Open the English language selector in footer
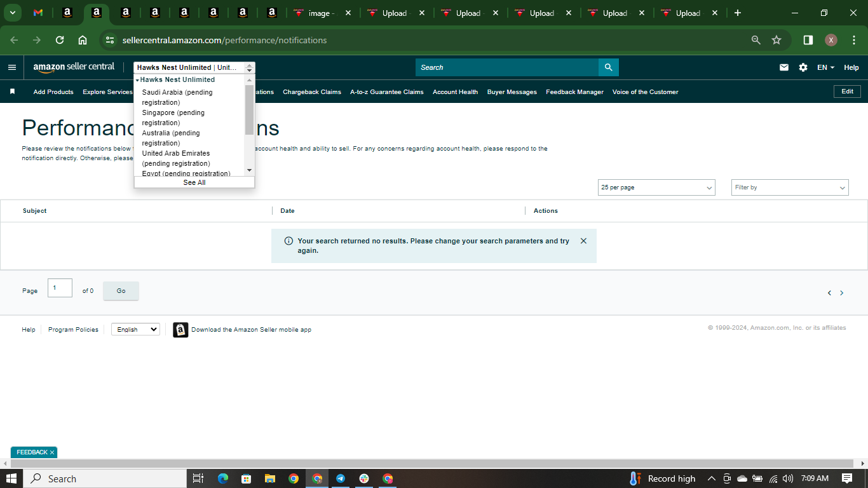 (x=135, y=330)
